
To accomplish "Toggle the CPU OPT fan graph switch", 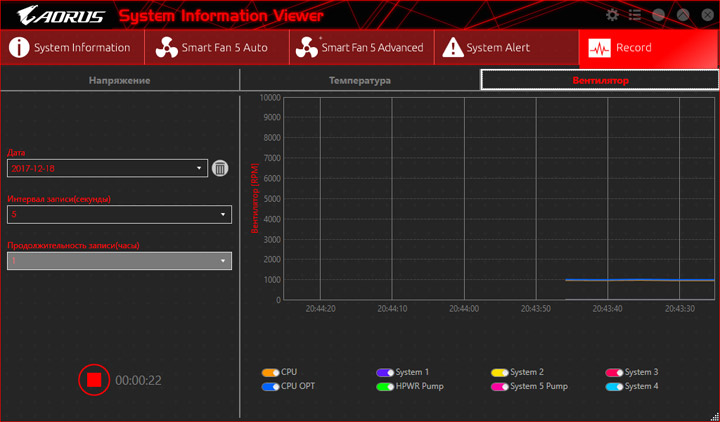I will (270, 387).
